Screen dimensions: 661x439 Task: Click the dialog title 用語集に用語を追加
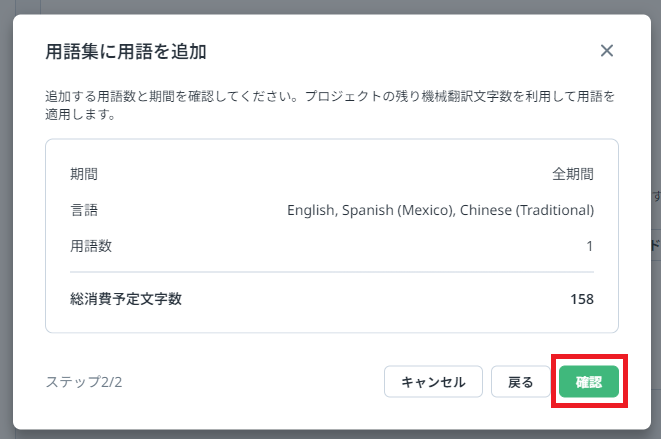point(126,51)
